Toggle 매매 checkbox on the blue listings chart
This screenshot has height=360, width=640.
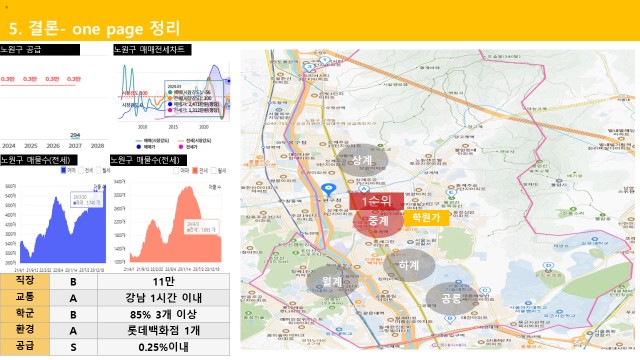point(63,170)
